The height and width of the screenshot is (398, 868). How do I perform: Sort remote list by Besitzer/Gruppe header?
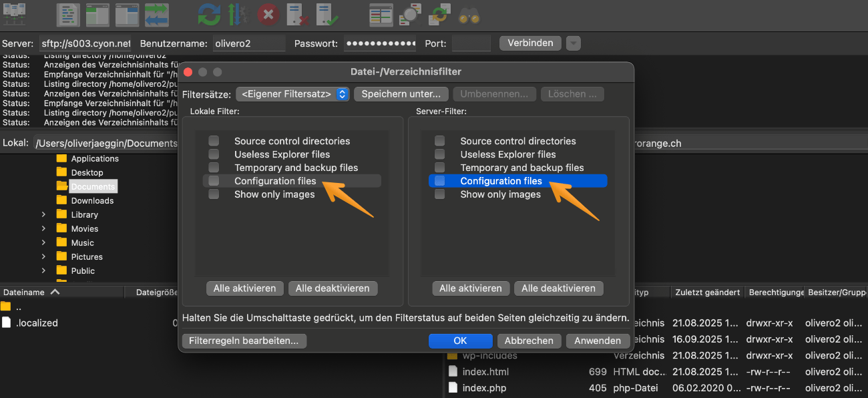tap(837, 292)
